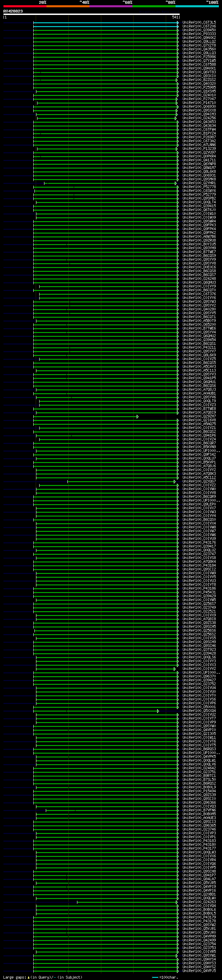Select the label UniRef100_Q2I305
The image size is (222, 980).
pos(199,734)
